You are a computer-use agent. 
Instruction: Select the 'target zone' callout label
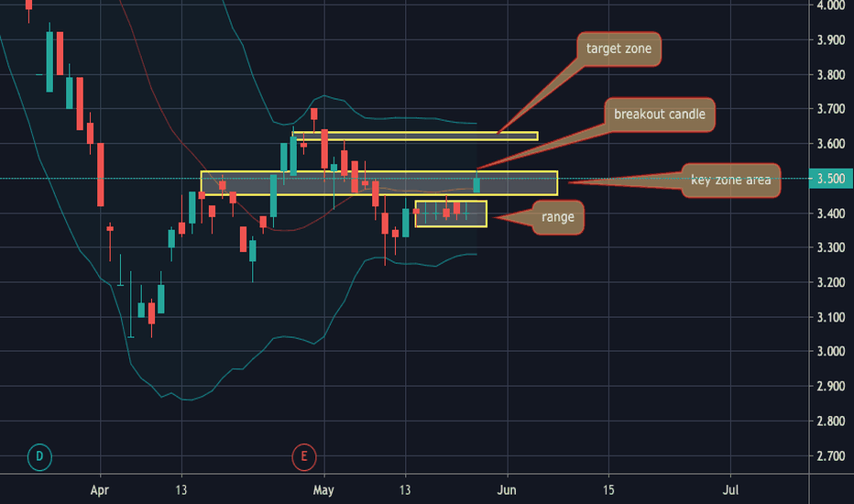tap(619, 49)
